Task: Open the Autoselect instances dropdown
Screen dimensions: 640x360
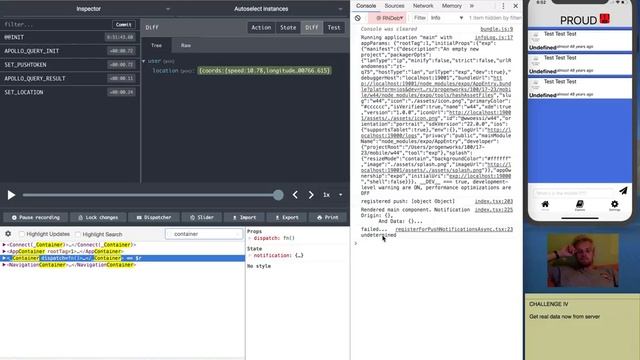Action: [261, 9]
